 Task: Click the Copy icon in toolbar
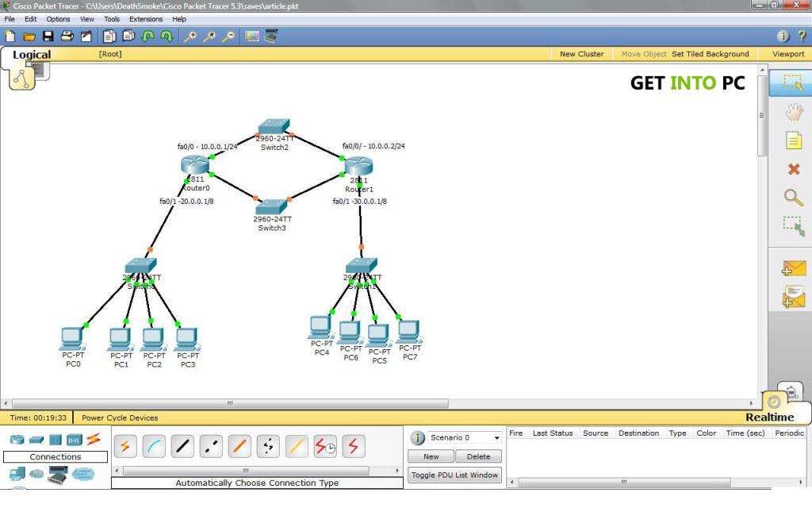109,37
